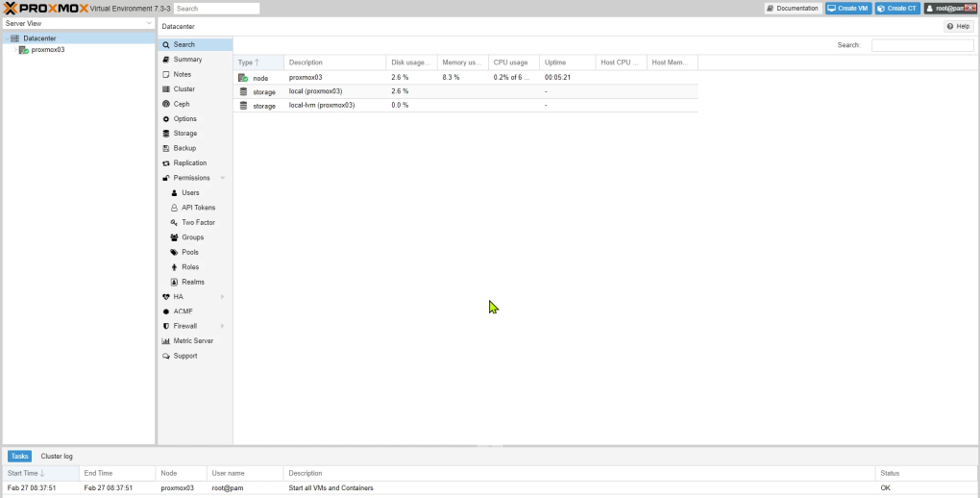This screenshot has height=498, width=980.
Task: Click the Proxmox logo in the header
Action: pyautogui.click(x=45, y=8)
